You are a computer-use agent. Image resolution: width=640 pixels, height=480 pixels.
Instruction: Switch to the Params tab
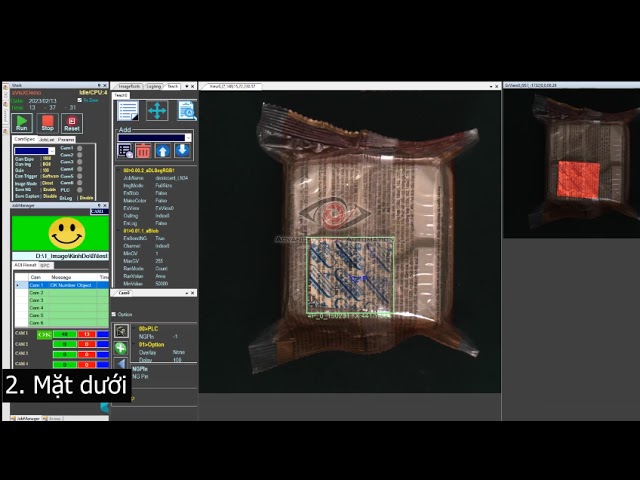coord(66,140)
